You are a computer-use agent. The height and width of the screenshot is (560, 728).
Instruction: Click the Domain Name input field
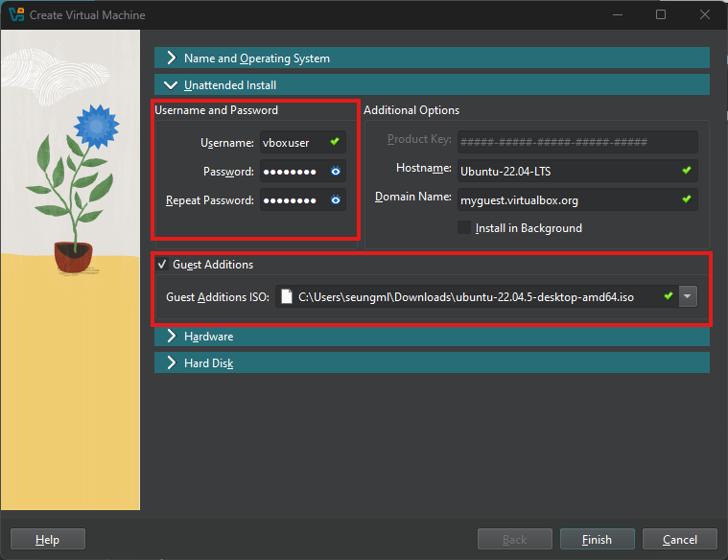point(577,199)
